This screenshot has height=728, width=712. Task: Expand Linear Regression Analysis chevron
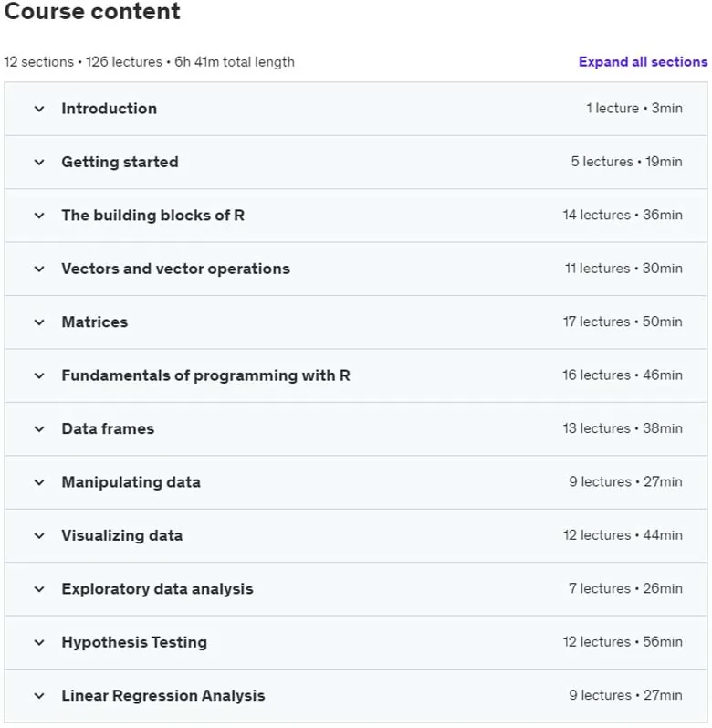pos(39,696)
